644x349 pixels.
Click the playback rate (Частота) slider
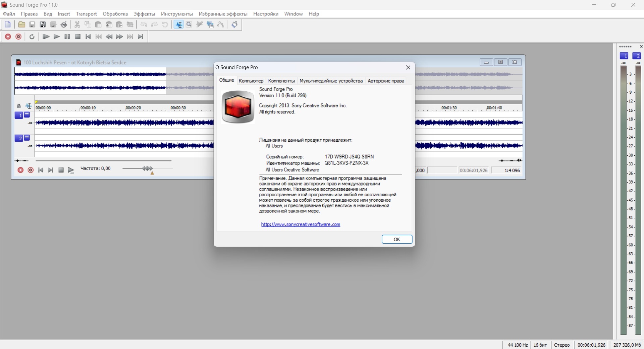point(148,168)
